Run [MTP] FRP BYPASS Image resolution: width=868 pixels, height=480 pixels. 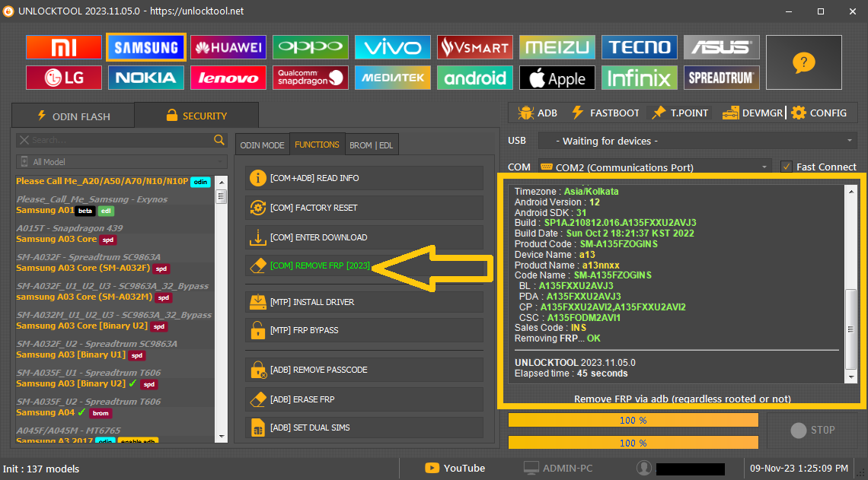(364, 330)
